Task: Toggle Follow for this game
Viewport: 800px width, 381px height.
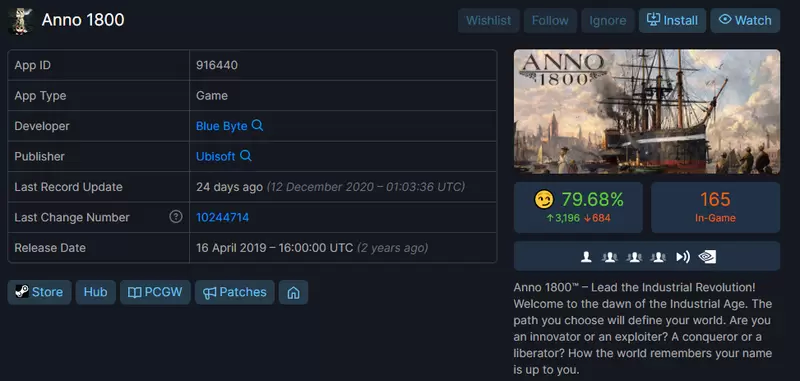Action: coord(550,20)
